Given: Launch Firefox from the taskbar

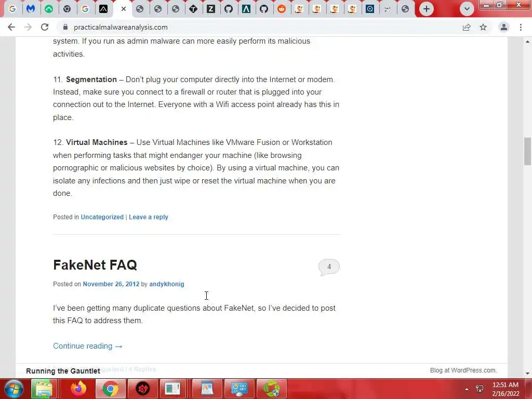Looking at the screenshot, I should click(78, 389).
